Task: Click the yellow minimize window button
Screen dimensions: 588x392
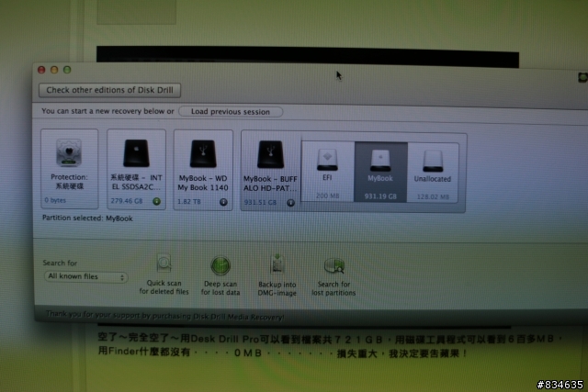Action: coord(54,70)
